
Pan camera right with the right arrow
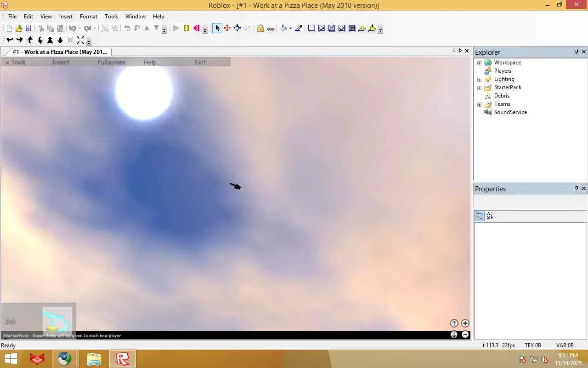[x=19, y=40]
